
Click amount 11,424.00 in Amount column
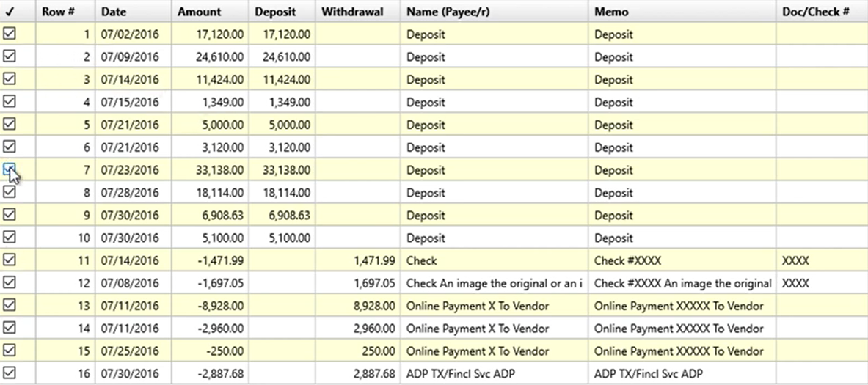pos(211,80)
